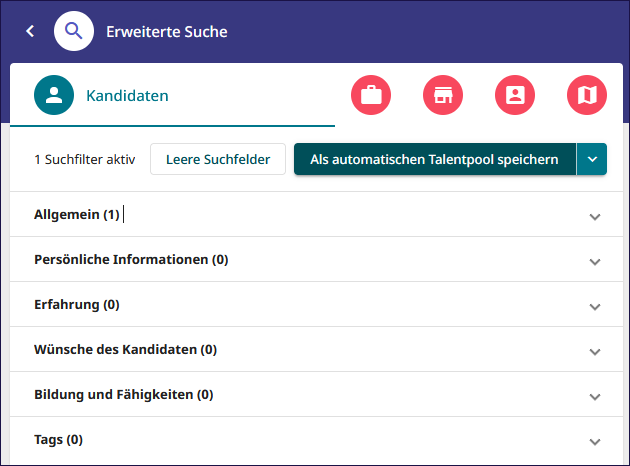Screen dimensions: 630x466
Task: Expand Wünsche des Kandidaten chevron
Action: (595, 352)
